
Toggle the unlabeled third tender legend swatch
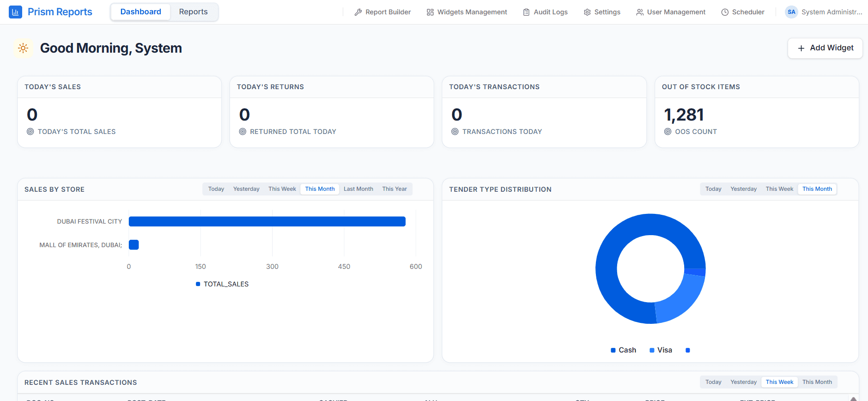click(688, 350)
